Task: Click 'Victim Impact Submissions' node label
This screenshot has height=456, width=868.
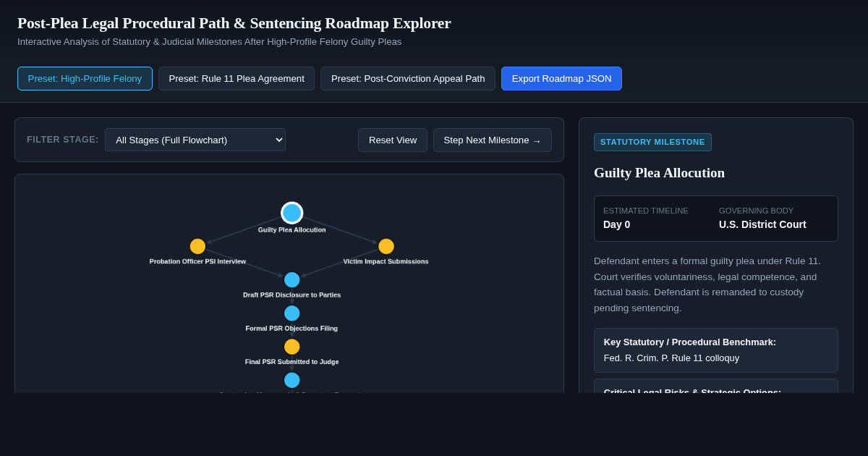Action: click(386, 261)
